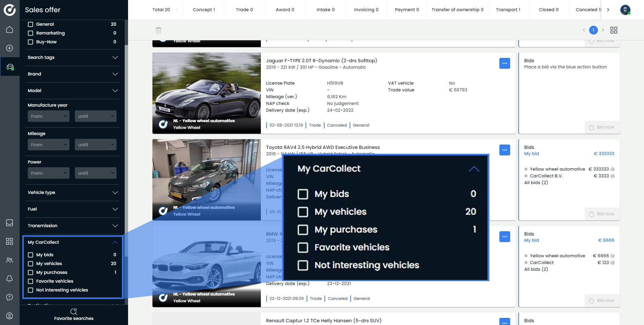Check My purchases in sidebar
Image resolution: width=644 pixels, height=325 pixels.
30,273
